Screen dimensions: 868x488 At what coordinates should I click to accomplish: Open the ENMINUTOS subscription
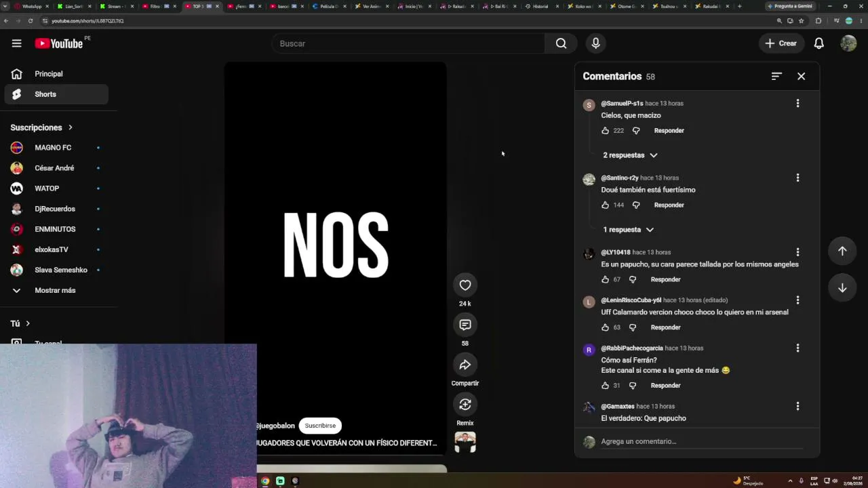tap(56, 229)
